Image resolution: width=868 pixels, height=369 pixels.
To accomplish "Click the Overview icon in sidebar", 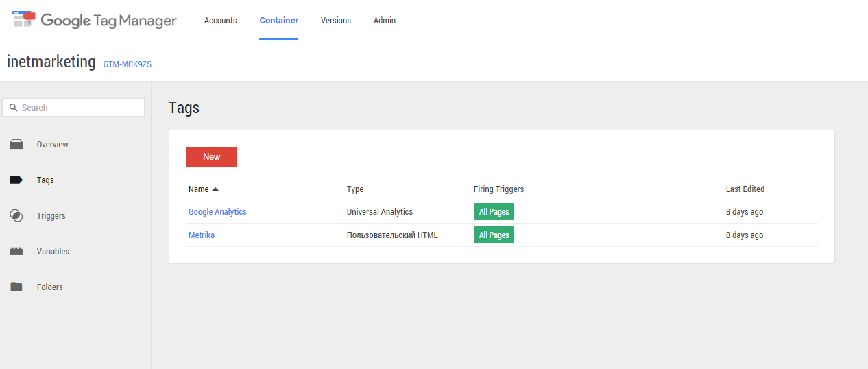I will [x=16, y=145].
